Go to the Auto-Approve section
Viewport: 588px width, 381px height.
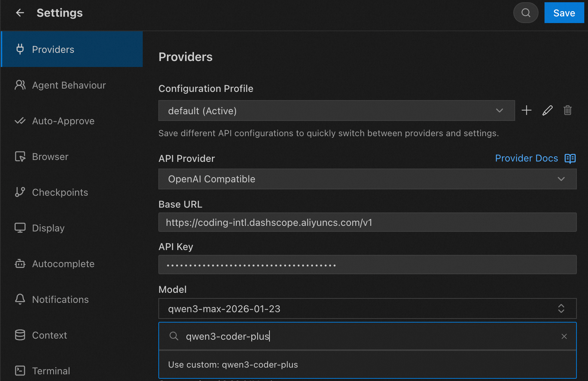click(63, 121)
